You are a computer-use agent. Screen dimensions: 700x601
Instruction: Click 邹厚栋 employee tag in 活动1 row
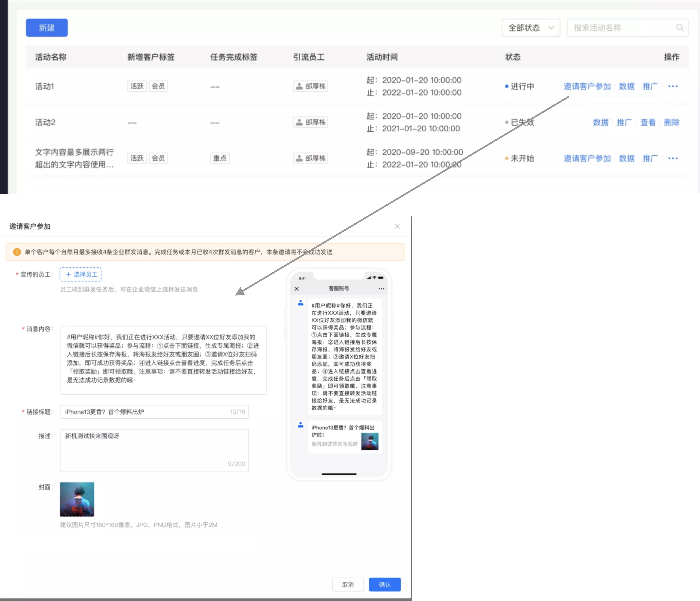coord(310,86)
